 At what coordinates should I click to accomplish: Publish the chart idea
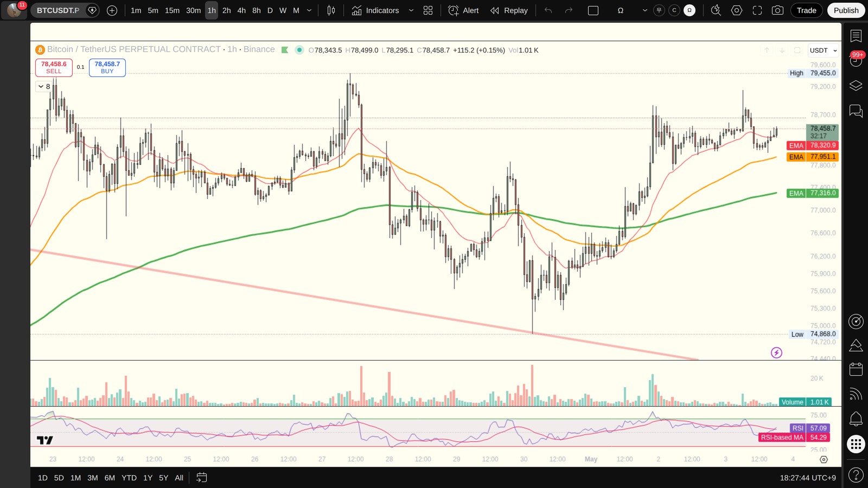(846, 10)
